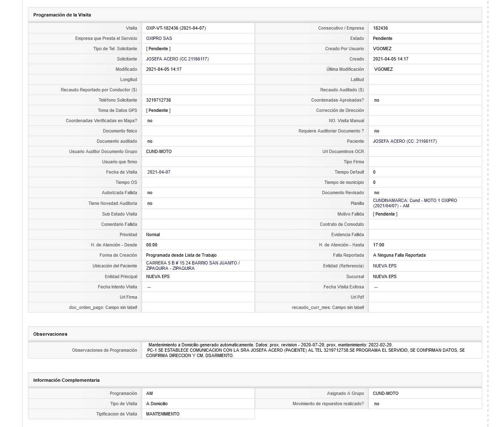Click Programada desde Lista de Trabajo value
The height and width of the screenshot is (427, 504).
click(181, 255)
